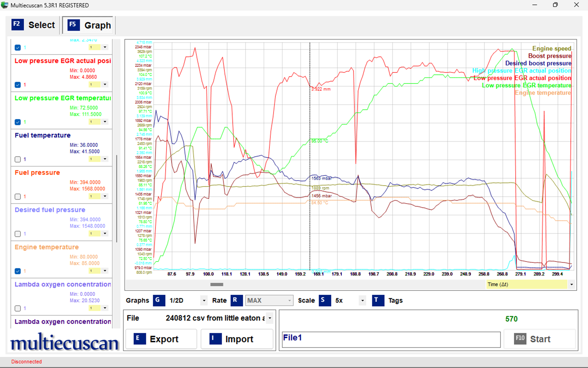Click the T shortcut icon for Tags
Image resolution: width=588 pixels, height=368 pixels.
pos(378,300)
